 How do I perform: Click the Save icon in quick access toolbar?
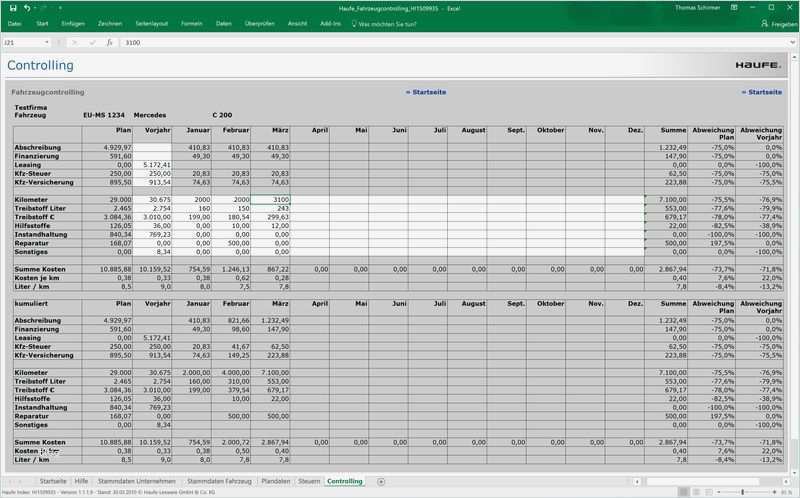[13, 8]
